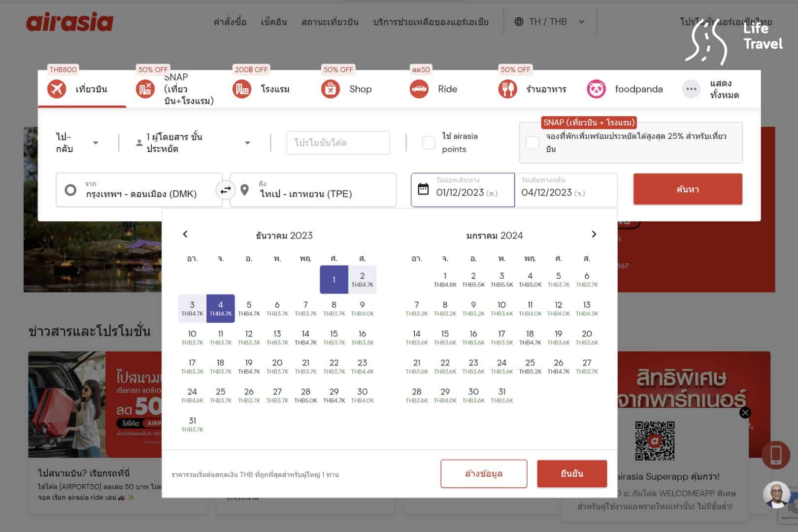Click the ล้างข้อมูล clear button
This screenshot has width=798, height=532.
pos(484,474)
